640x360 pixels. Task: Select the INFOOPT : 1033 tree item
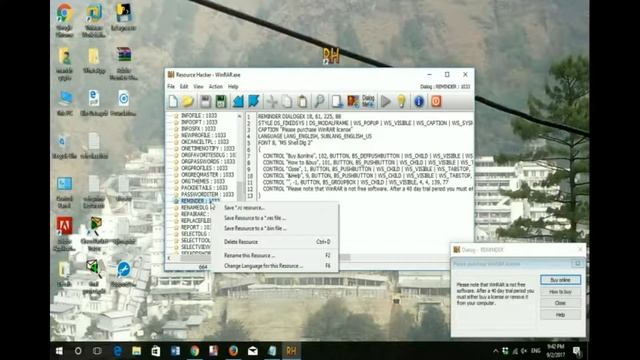pos(199,122)
